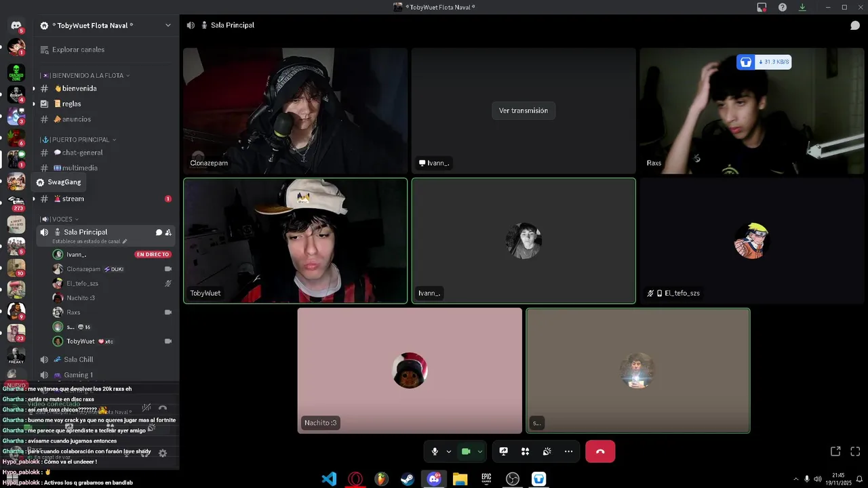This screenshot has height=488, width=868.
Task: Click the El_tefo_szs avatar tile
Action: tap(752, 241)
